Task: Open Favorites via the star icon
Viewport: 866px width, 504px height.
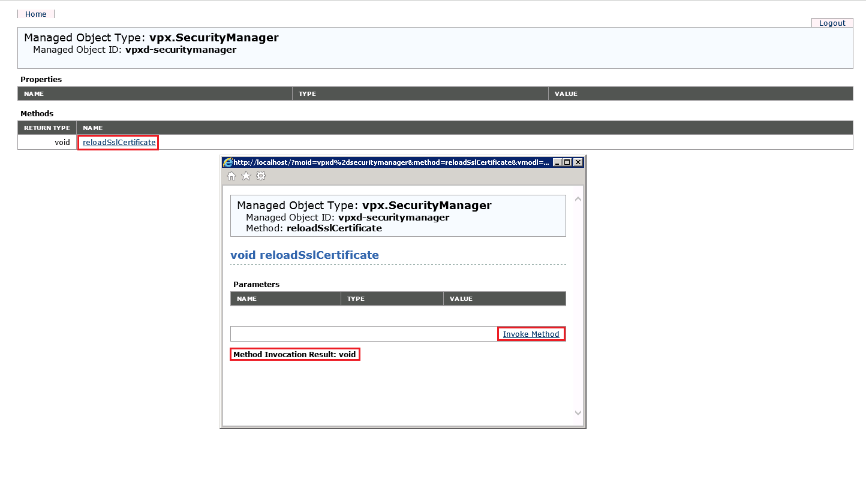Action: click(246, 176)
